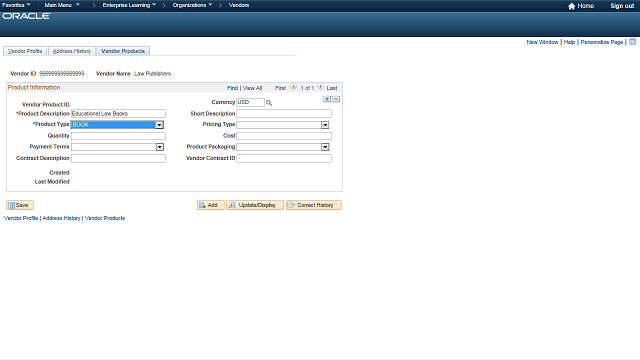Viewport: 640px width, 360px height.
Task: Expand the Product Packaging dropdown
Action: (x=325, y=147)
